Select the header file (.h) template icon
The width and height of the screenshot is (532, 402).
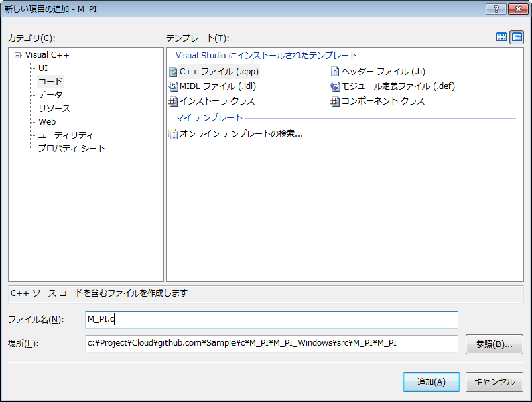tap(335, 72)
